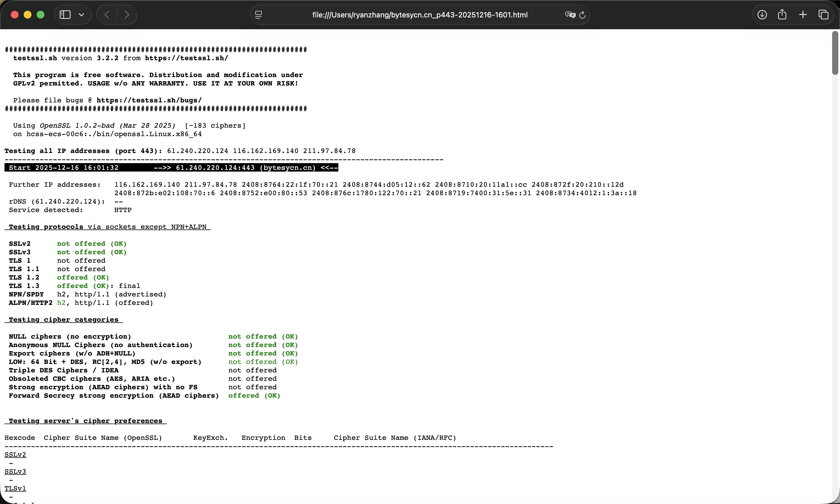Open the Share menu
840x504 pixels.
pos(782,14)
